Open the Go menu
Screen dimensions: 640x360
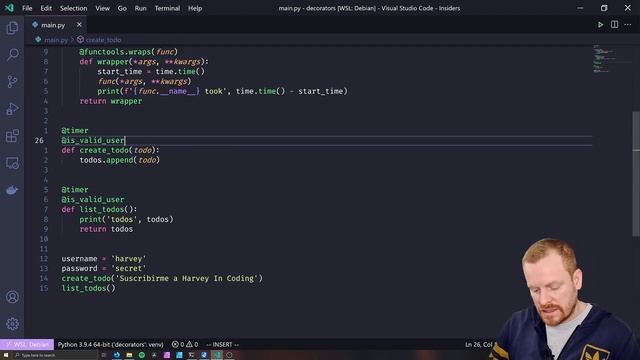coord(122,8)
